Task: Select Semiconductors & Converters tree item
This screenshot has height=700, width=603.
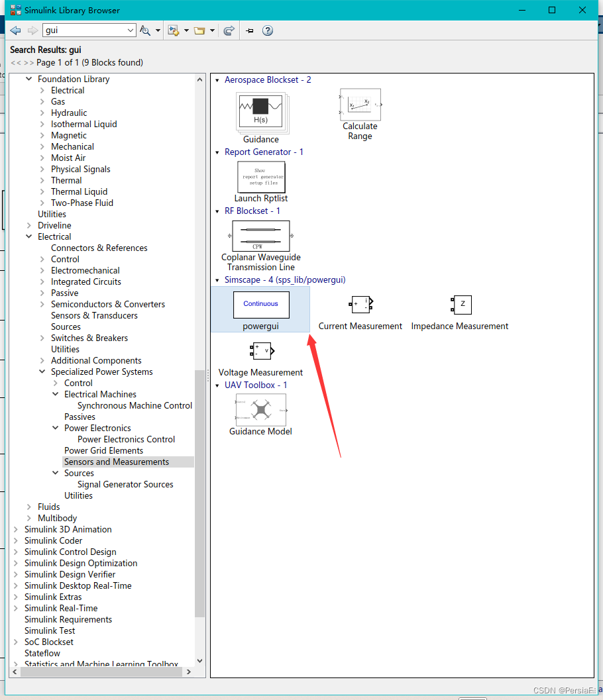Action: pos(108,305)
